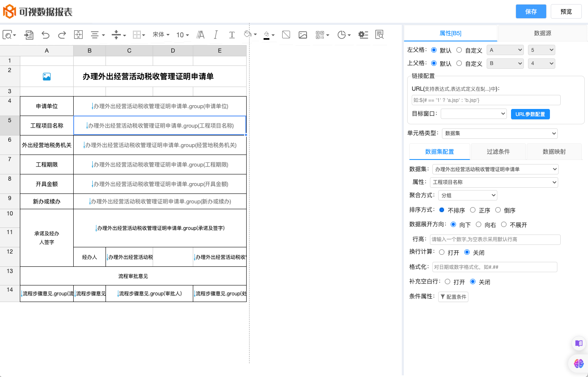Select the 数据映射 tab
Screen dimensions: 588x377
(554, 152)
